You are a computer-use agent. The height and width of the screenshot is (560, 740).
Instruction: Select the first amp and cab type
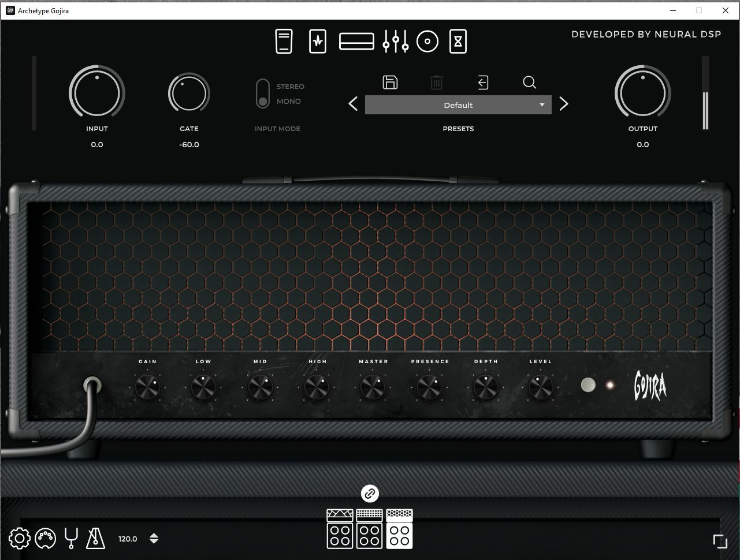(x=340, y=528)
